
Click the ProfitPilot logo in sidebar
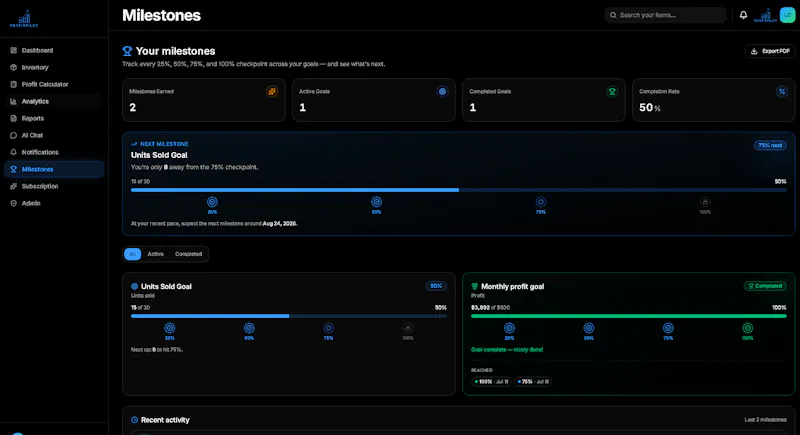[24, 18]
